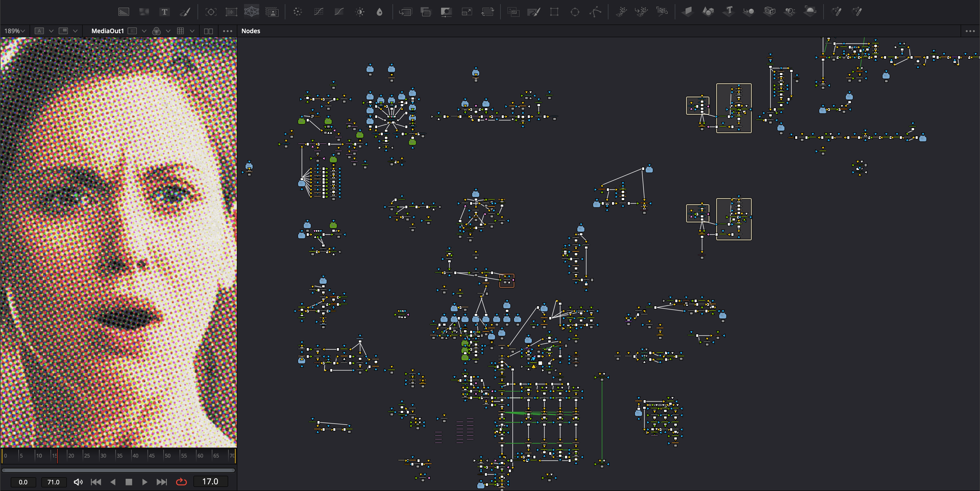Add a Planar Tracker node
The width and height of the screenshot is (980, 491).
(231, 12)
